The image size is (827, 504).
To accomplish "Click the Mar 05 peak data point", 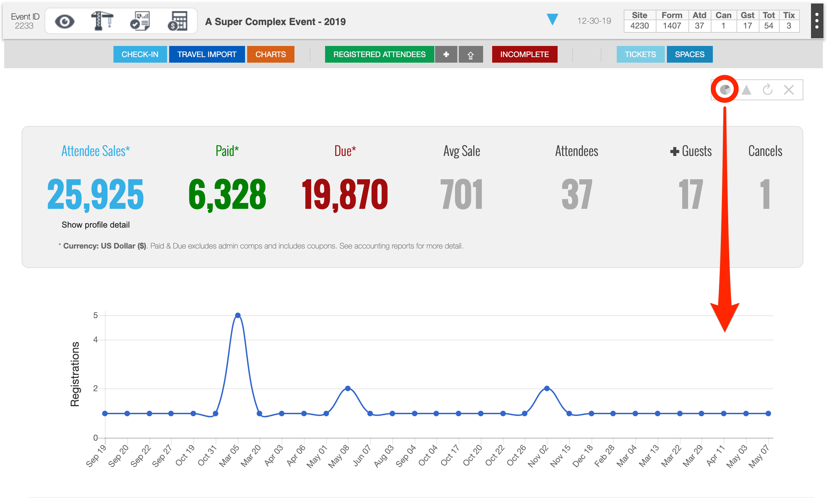I will (x=238, y=315).
